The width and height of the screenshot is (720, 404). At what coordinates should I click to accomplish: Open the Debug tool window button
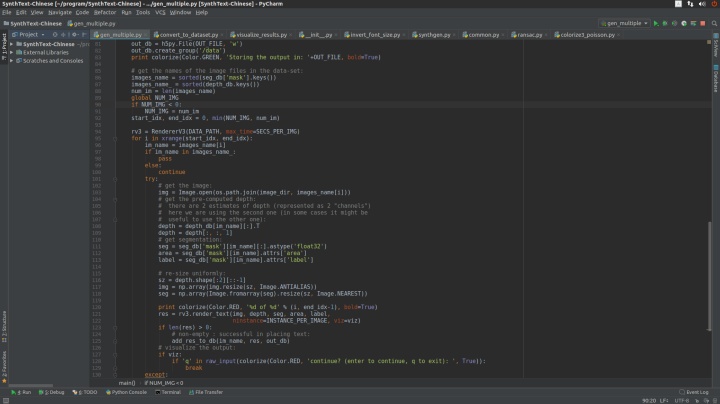click(51, 393)
